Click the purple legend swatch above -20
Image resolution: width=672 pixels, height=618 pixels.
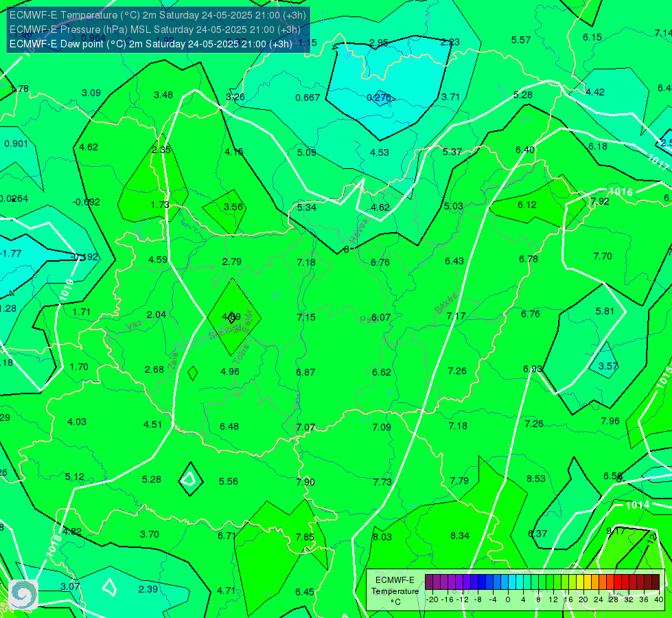coord(429,582)
